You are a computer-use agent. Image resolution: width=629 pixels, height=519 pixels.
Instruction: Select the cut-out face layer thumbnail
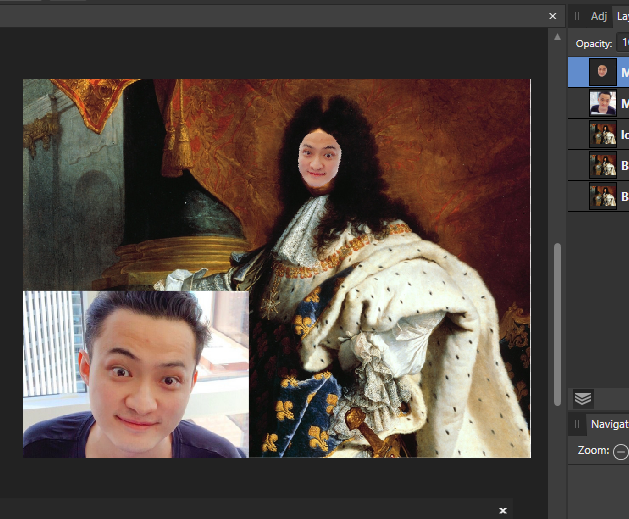tap(603, 72)
